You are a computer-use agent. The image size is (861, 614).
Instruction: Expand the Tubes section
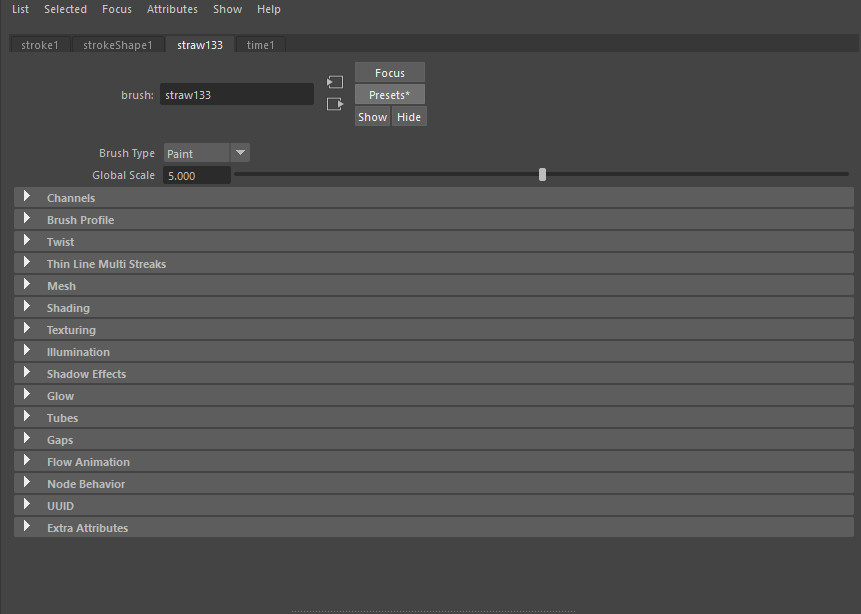434,417
